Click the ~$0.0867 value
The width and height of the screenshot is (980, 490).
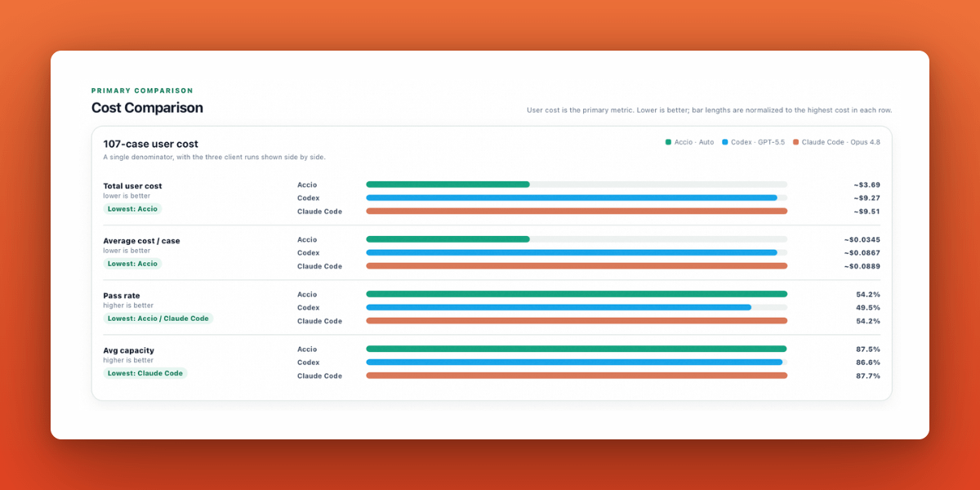862,252
